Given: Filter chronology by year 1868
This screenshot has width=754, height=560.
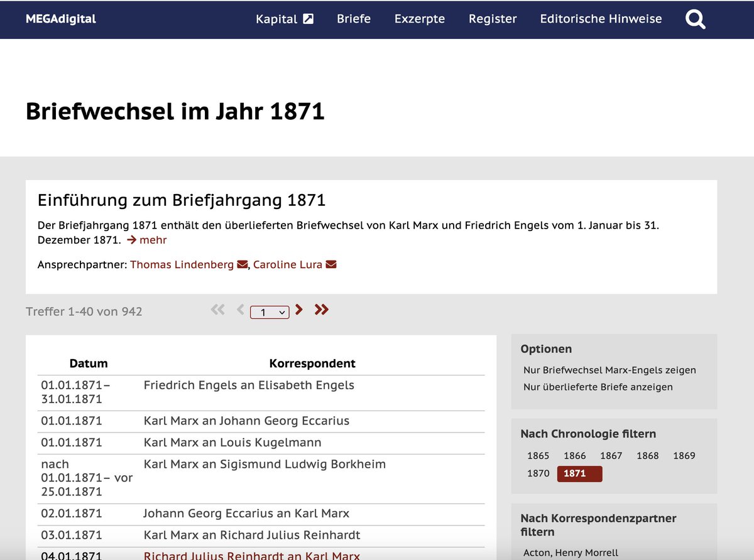Looking at the screenshot, I should tap(647, 456).
